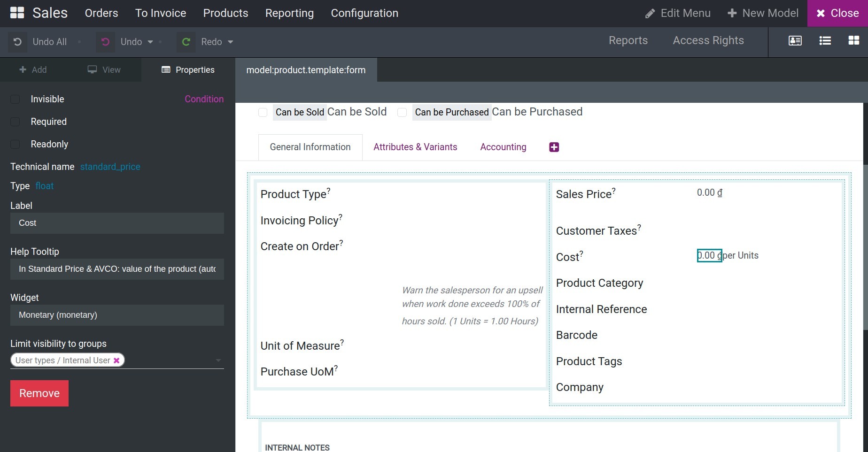Switch to kanban view icon

853,40
